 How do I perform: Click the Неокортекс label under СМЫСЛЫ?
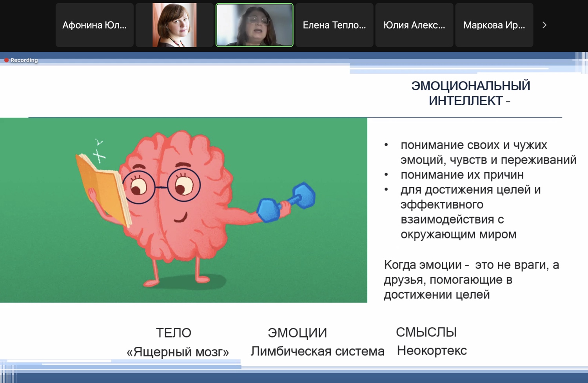click(x=432, y=350)
